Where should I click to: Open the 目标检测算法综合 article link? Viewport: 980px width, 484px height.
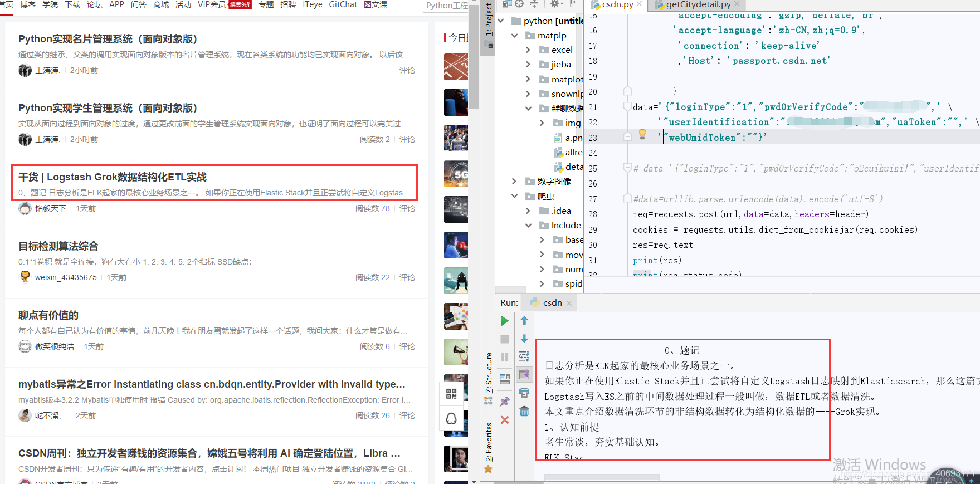click(58, 246)
